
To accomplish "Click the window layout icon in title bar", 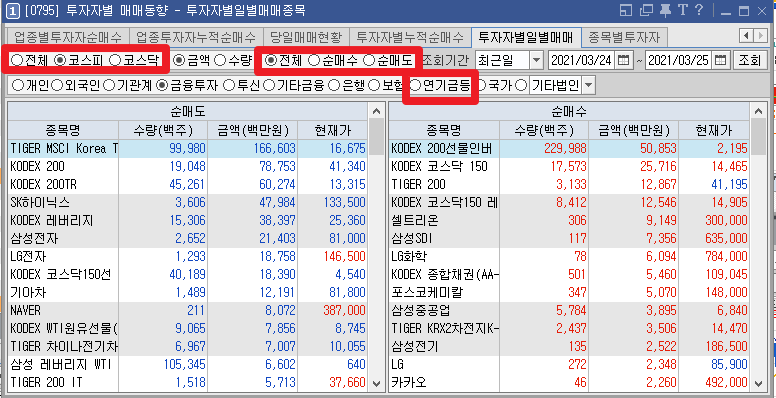I will point(626,10).
